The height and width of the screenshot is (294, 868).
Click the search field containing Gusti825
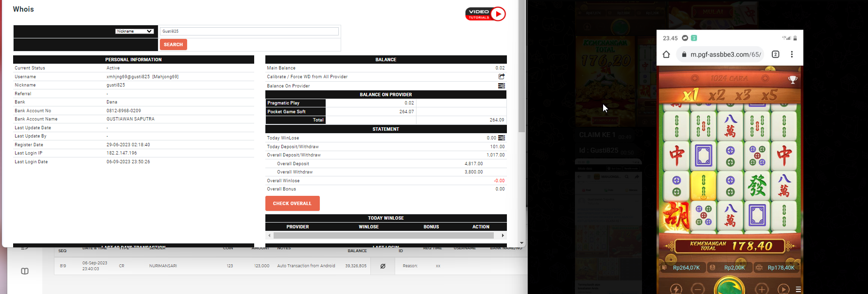(x=249, y=31)
